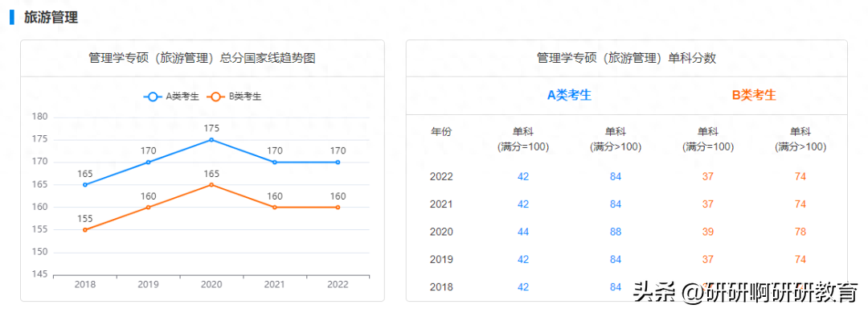This screenshot has height=313, width=868.
Task: Click blue 88 in the 2020 table row
Action: point(616,232)
